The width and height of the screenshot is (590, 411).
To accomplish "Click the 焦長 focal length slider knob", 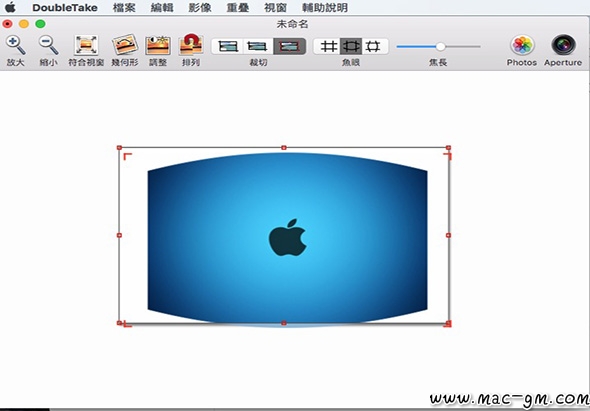I will tap(441, 47).
